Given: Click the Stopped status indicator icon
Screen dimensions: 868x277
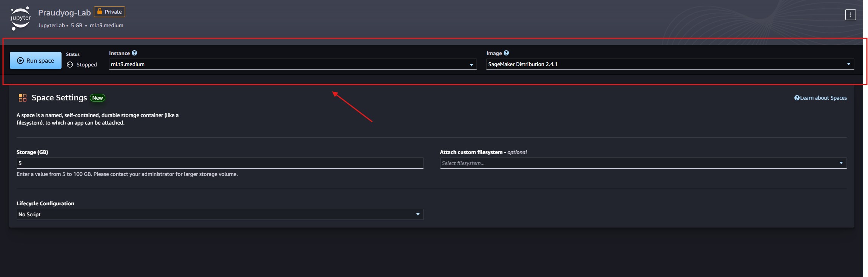Looking at the screenshot, I should tap(70, 65).
